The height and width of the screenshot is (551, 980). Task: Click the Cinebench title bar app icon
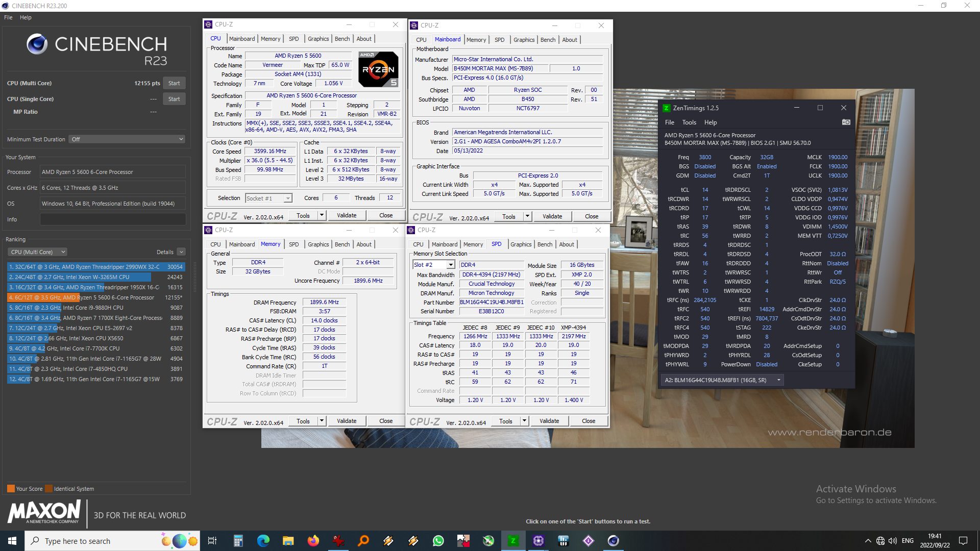click(5, 6)
